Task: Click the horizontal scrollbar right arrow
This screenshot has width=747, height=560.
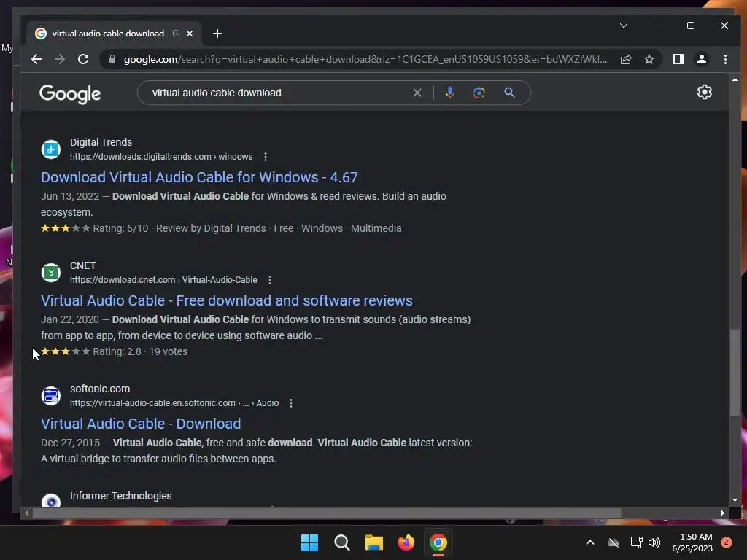Action: [723, 513]
